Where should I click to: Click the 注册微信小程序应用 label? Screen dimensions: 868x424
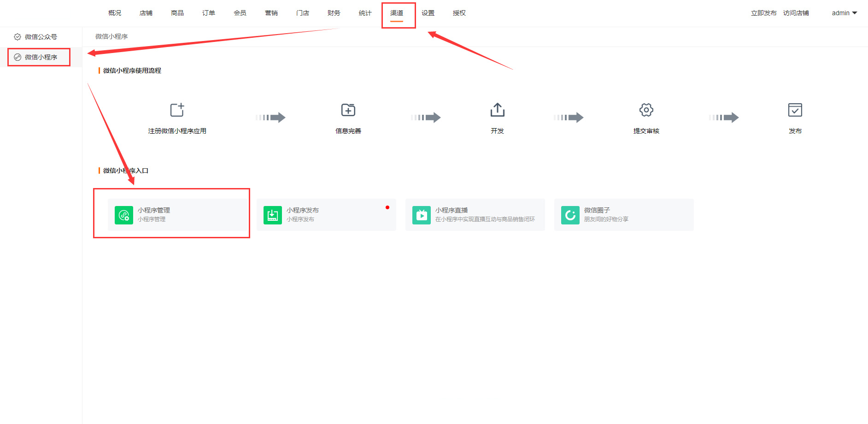point(177,131)
